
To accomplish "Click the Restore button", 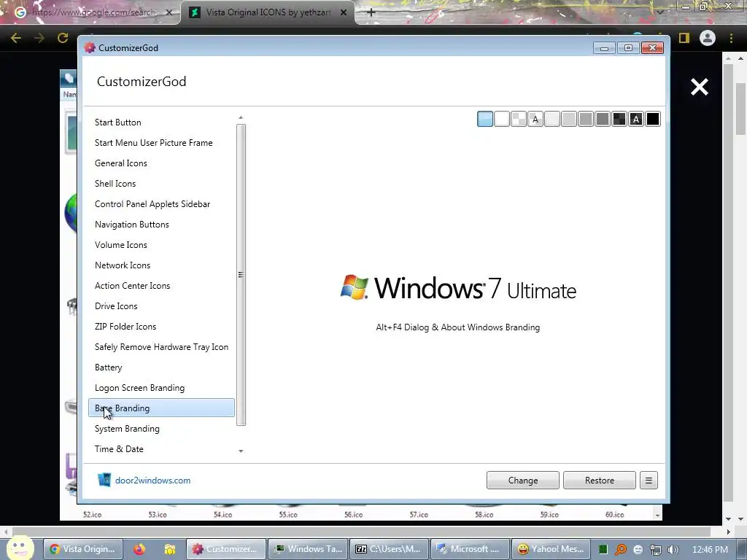I will pos(600,481).
